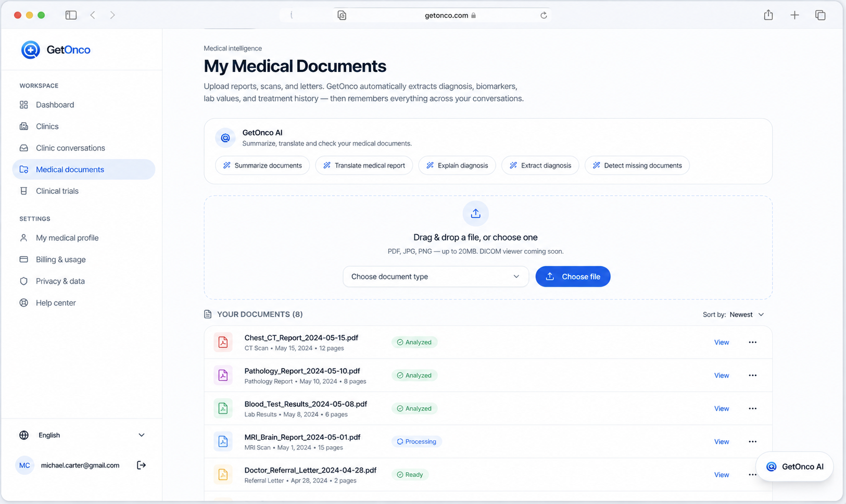Go back with the browser back arrow
Screen dimensions: 846x504
tap(93, 15)
